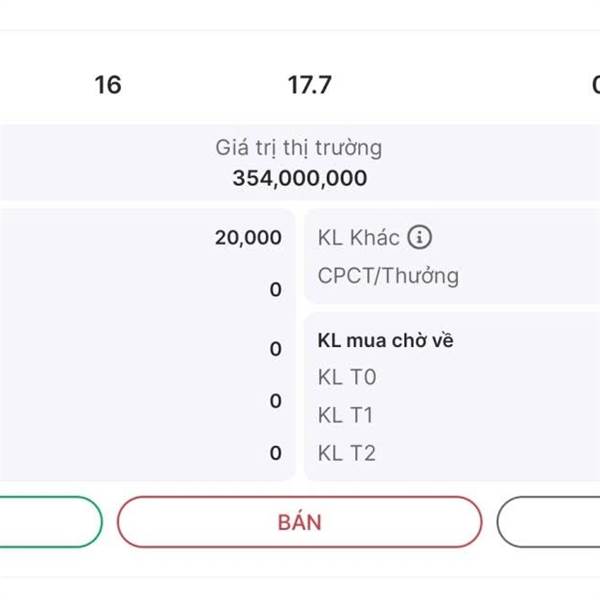Open the KL mua chờ về heading
600x600 pixels.
[x=385, y=341]
